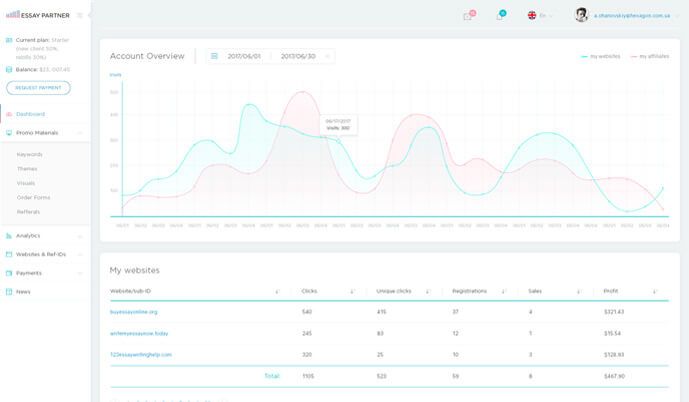The image size is (689, 402).
Task: Click the $467.90 total profit cell
Action: point(614,377)
